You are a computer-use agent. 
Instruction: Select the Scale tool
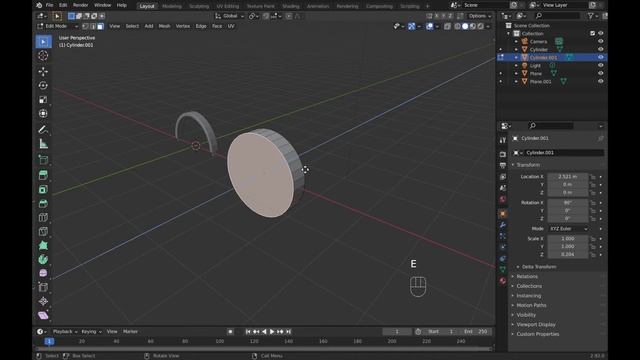pyautogui.click(x=43, y=100)
